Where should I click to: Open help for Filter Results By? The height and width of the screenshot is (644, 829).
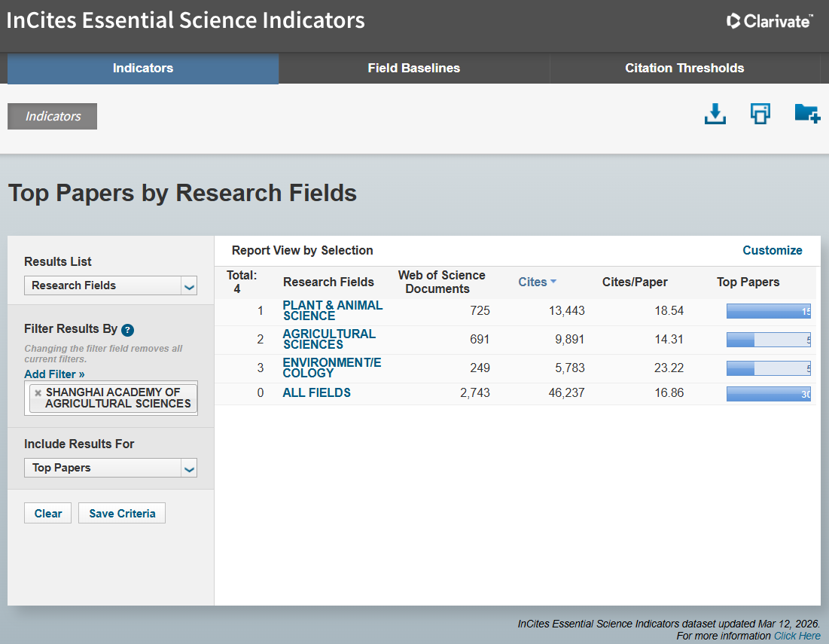(x=127, y=330)
